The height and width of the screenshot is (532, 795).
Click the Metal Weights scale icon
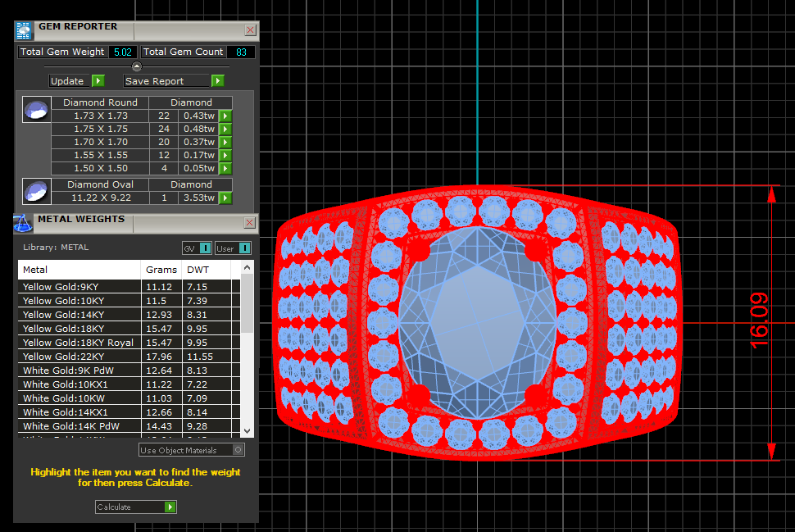click(x=24, y=222)
